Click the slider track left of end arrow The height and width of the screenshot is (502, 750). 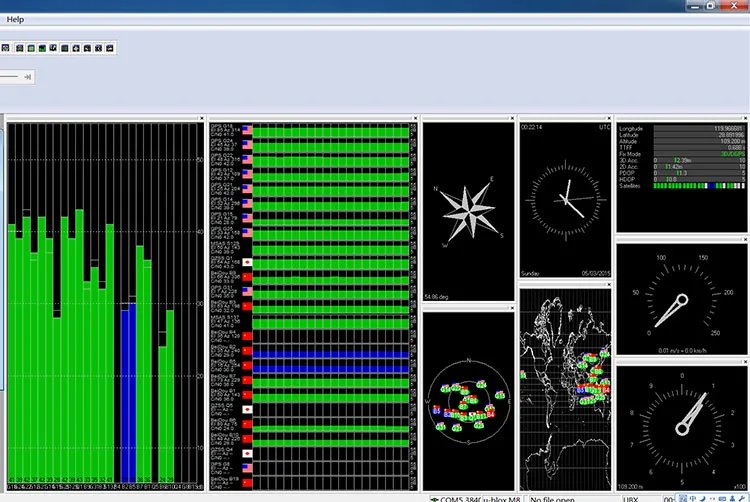pos(9,76)
